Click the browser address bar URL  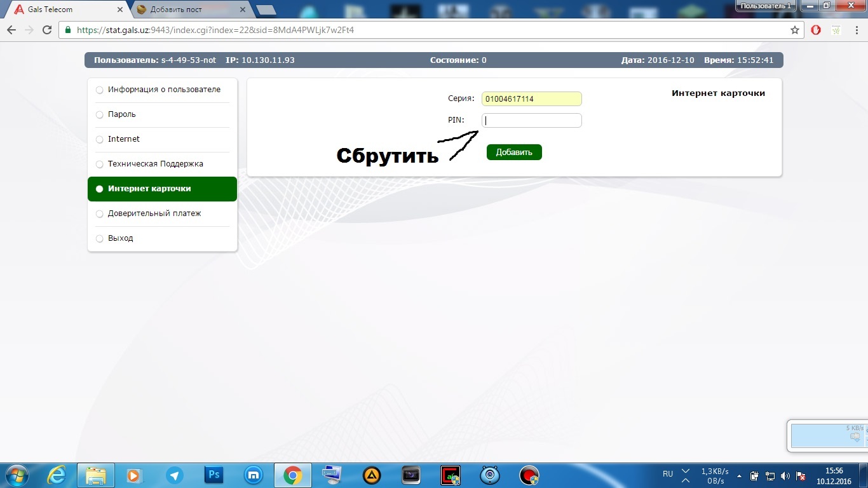pos(215,30)
